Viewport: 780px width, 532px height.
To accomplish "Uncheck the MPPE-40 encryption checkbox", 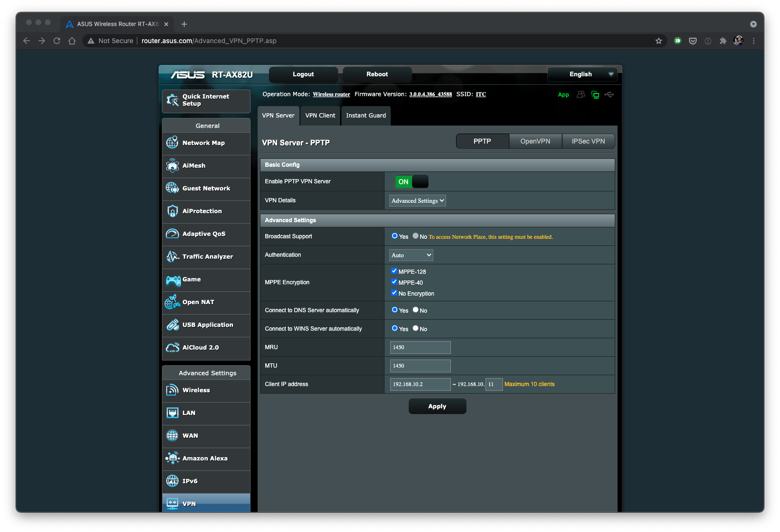I will [394, 282].
